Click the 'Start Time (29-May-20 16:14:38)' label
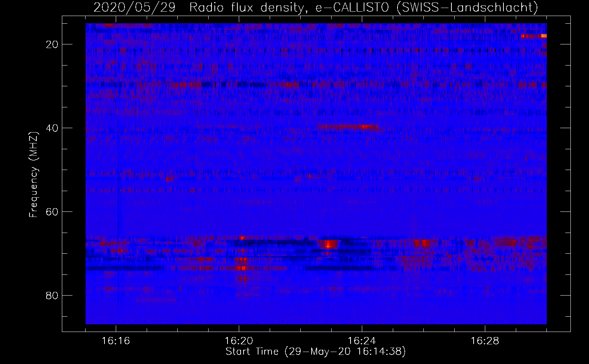This screenshot has height=364, width=589. [x=316, y=352]
